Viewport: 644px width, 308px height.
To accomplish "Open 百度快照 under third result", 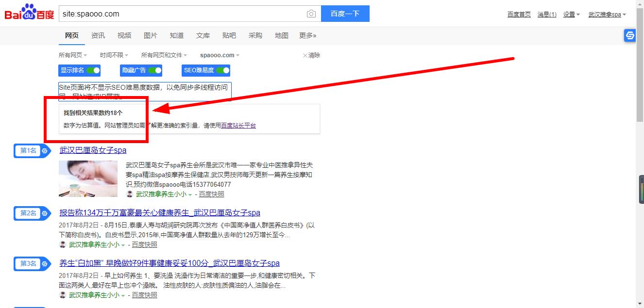I will coord(145,295).
